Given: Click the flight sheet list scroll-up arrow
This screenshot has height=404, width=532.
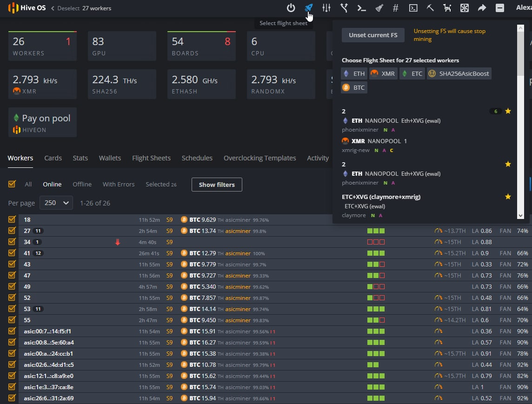Looking at the screenshot, I should (520, 28).
